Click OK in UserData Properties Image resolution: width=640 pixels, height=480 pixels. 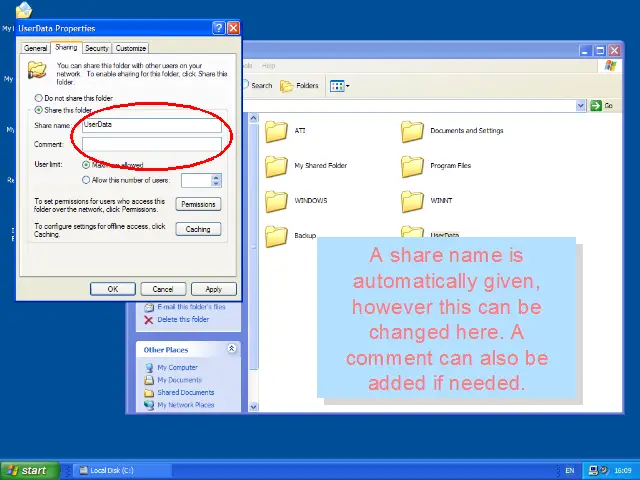(113, 289)
